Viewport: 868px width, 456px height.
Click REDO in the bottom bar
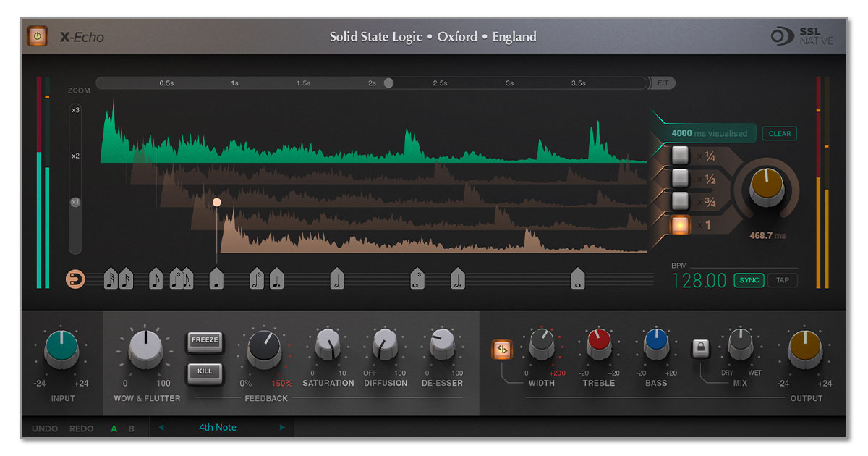[82, 428]
